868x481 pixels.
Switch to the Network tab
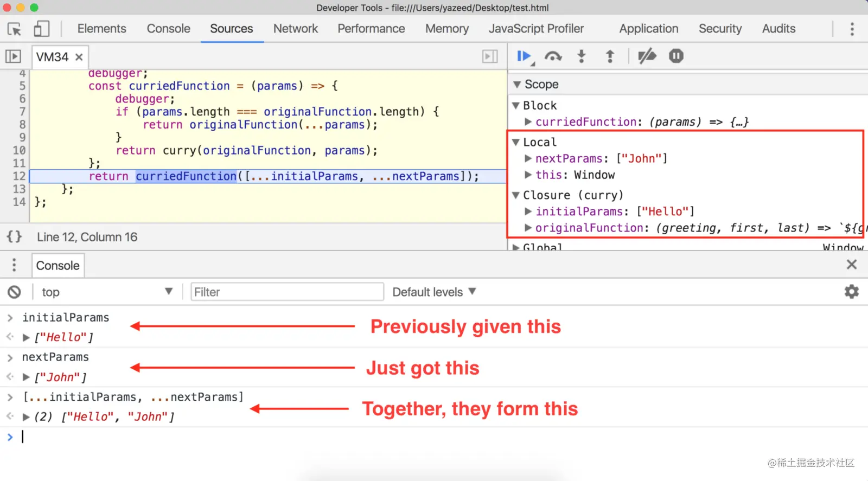pyautogui.click(x=295, y=29)
